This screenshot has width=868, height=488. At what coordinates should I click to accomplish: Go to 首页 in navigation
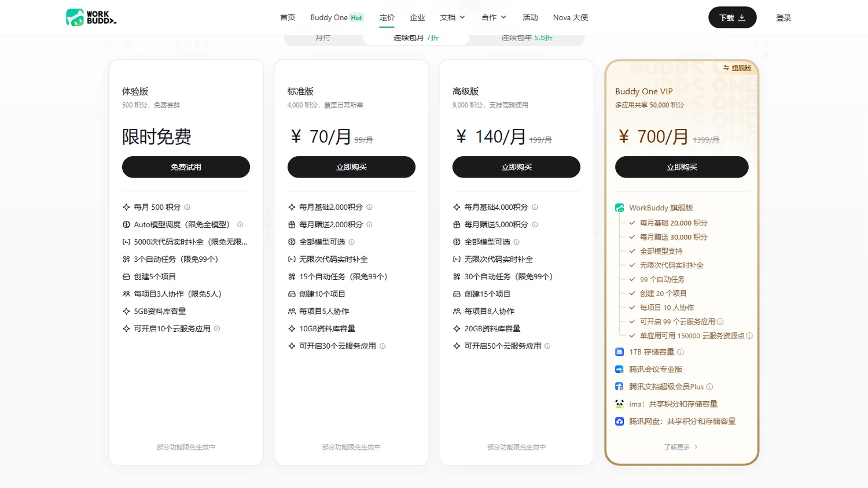tap(288, 17)
